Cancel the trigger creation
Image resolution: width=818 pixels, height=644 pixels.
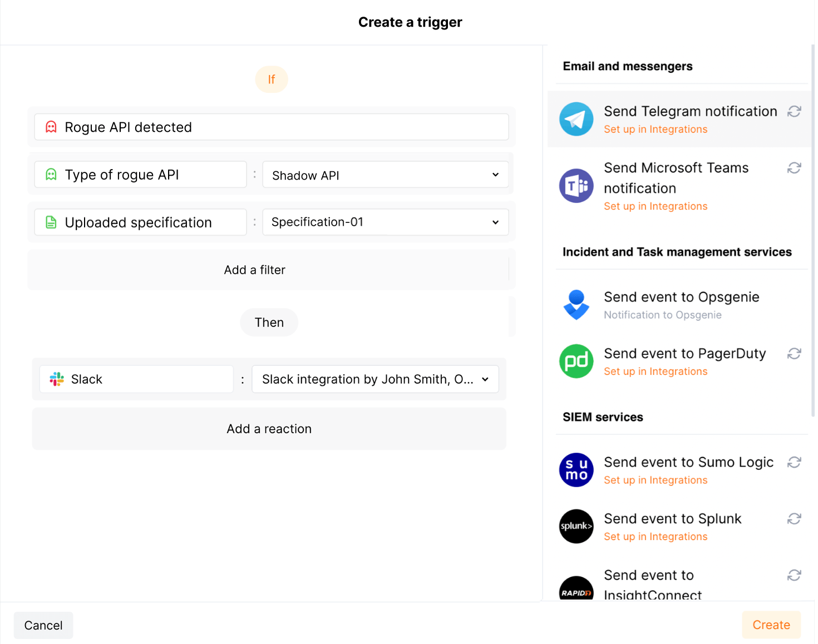click(x=43, y=625)
